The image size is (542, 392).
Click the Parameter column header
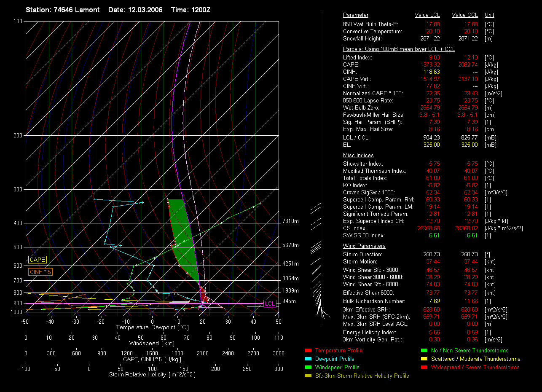click(355, 15)
